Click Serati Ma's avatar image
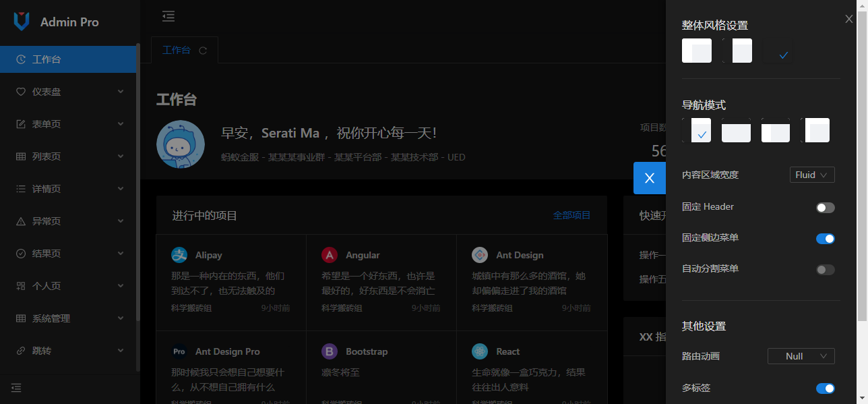This screenshot has width=868, height=404. click(181, 144)
